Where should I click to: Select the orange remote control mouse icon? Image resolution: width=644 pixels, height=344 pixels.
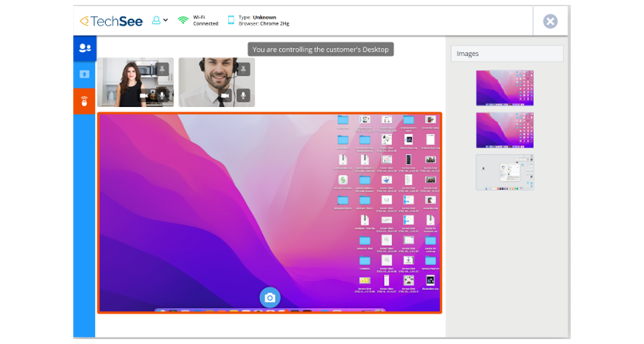pyautogui.click(x=84, y=101)
